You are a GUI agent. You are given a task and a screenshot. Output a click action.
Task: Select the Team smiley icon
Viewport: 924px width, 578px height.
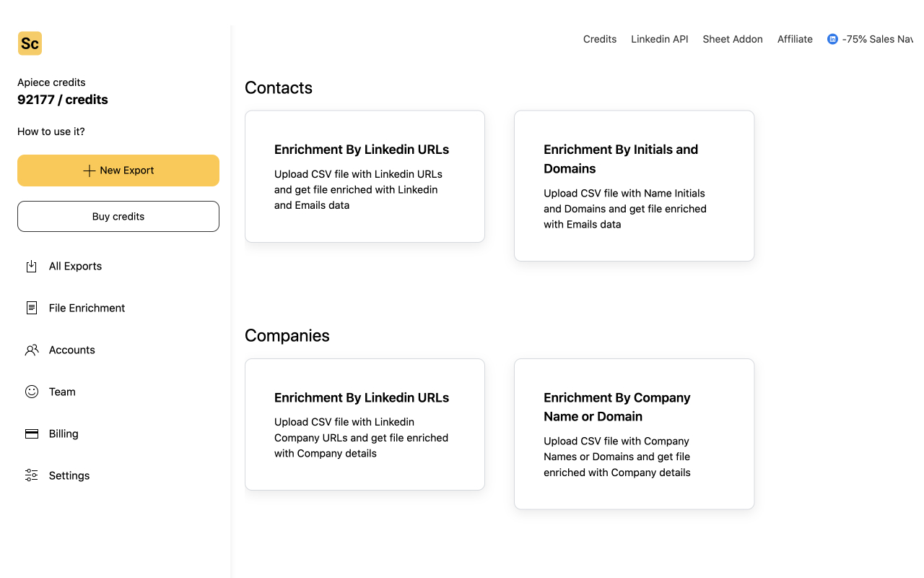31,392
